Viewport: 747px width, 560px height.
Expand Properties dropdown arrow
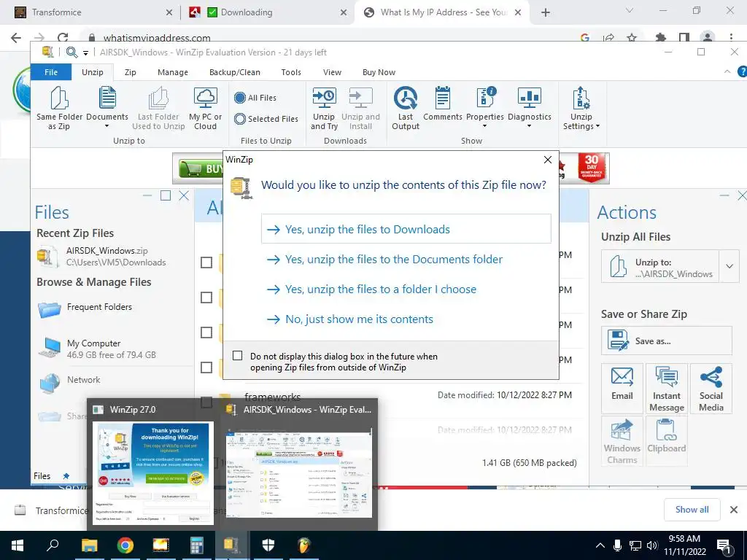click(485, 127)
